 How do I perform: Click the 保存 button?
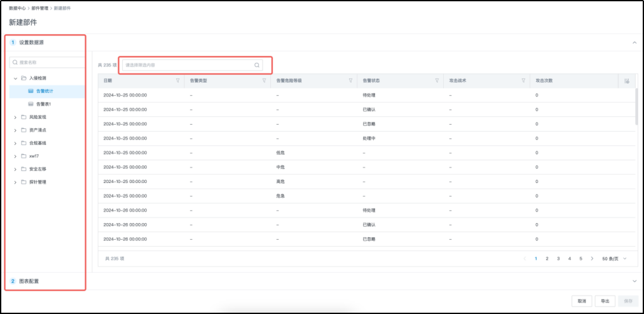tap(628, 301)
